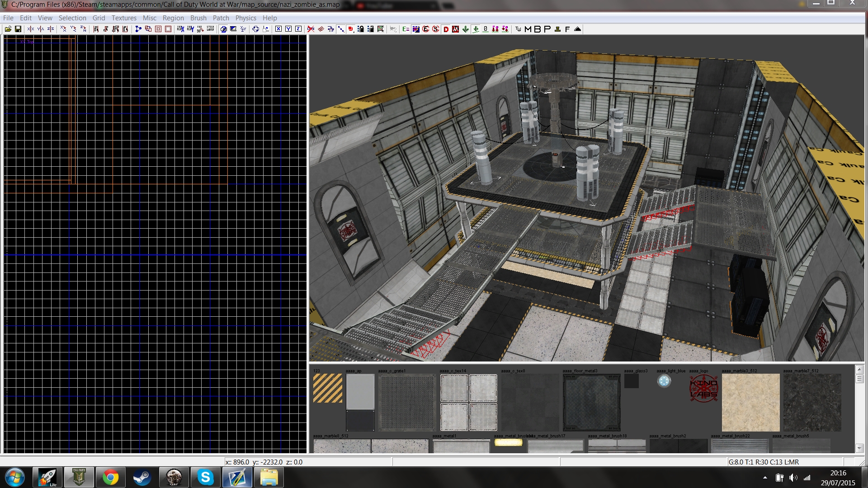Click texture browser scroll up arrow
Viewport: 868px width, 488px height.
(859, 369)
